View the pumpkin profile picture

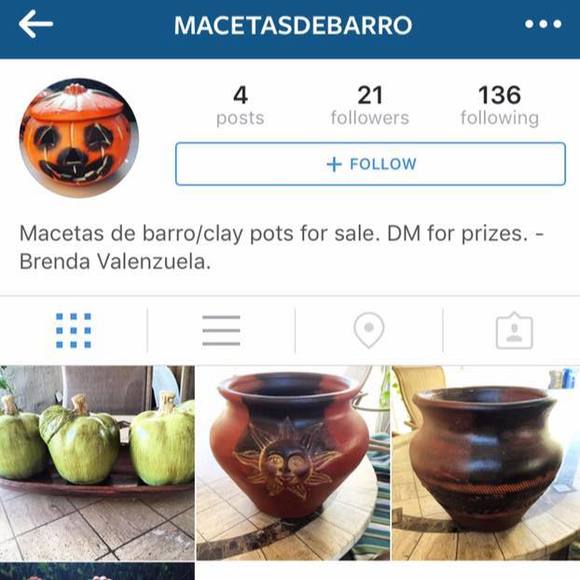79,138
